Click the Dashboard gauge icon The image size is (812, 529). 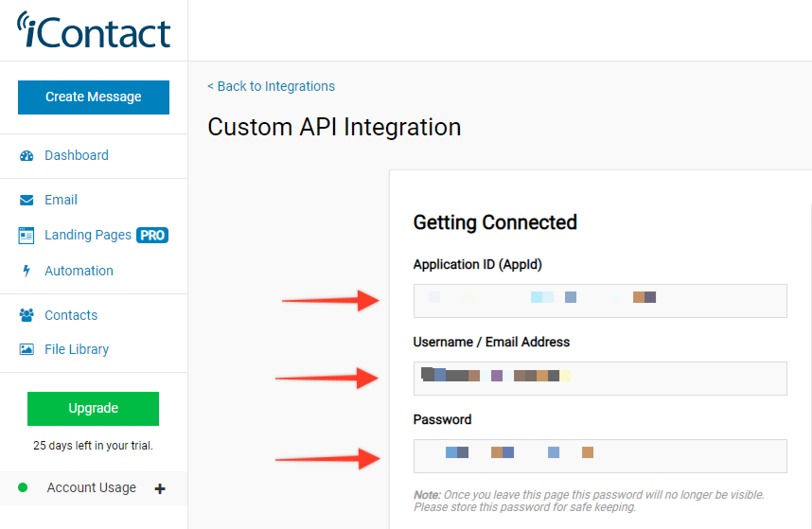[26, 156]
